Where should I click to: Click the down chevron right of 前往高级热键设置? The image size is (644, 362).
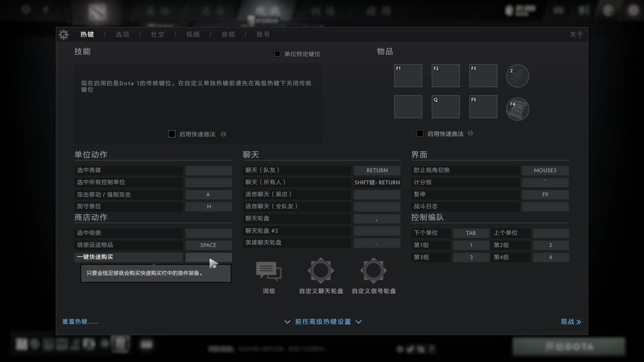point(359,322)
